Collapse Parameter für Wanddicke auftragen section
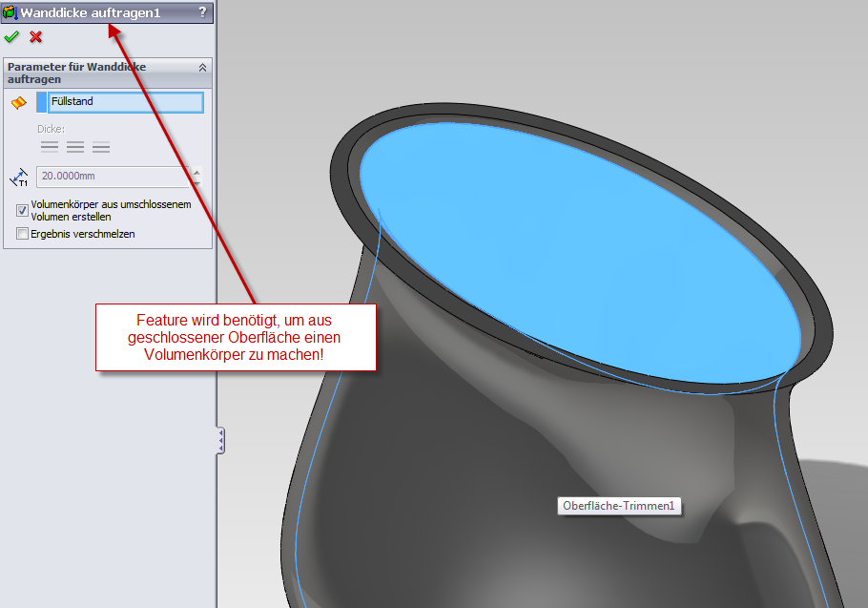868x608 pixels. pos(202,68)
